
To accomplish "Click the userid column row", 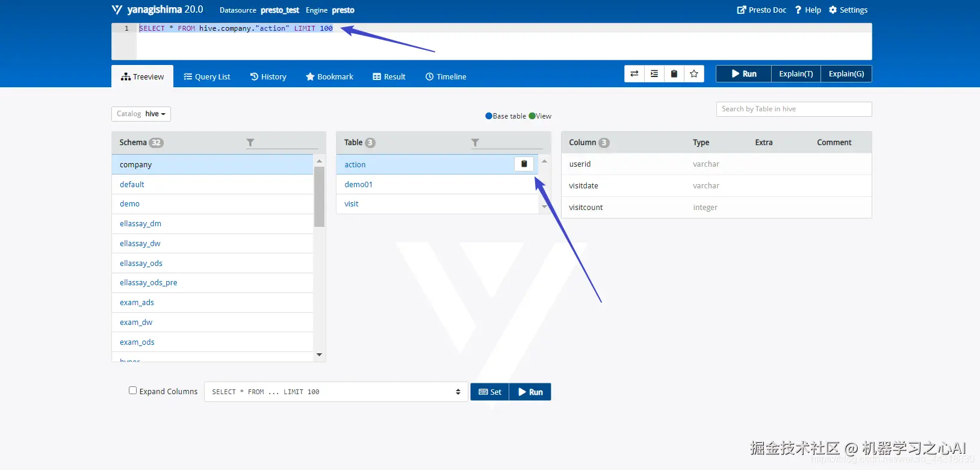I will tap(716, 164).
